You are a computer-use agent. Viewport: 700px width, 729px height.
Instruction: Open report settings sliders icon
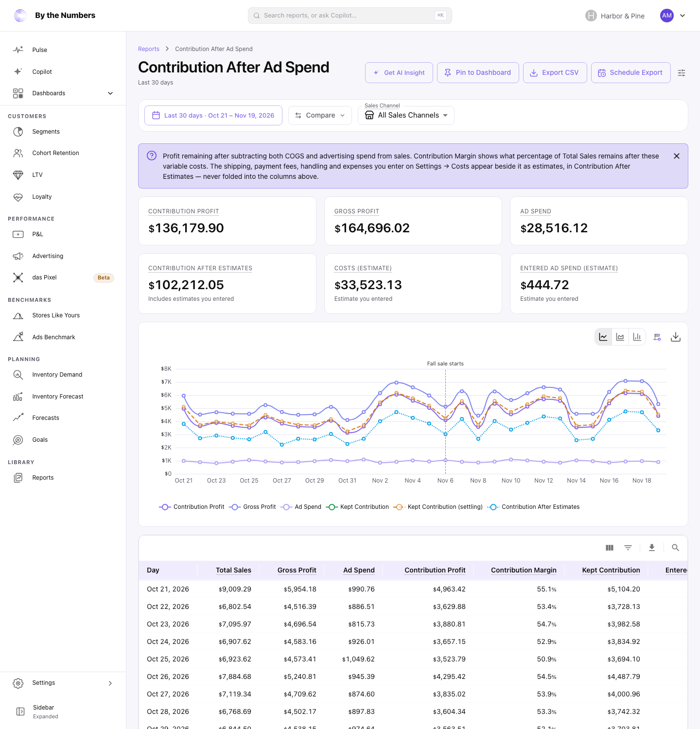[682, 73]
